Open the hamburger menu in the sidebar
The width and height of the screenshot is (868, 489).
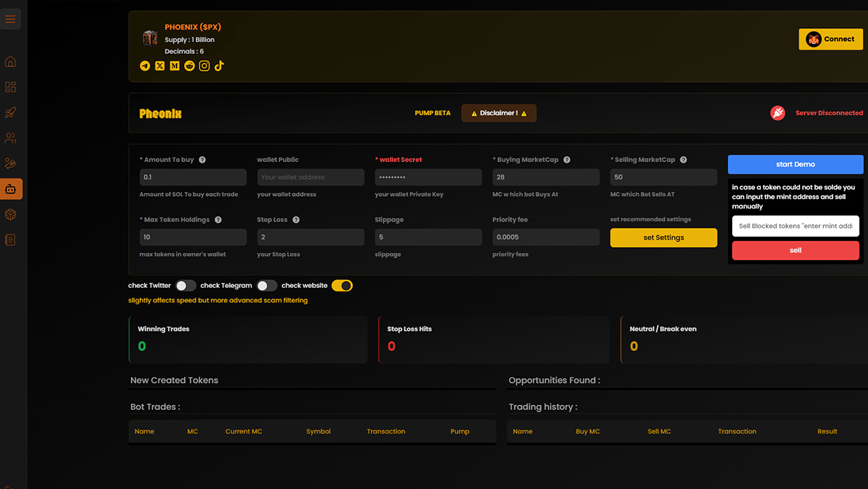[10, 20]
